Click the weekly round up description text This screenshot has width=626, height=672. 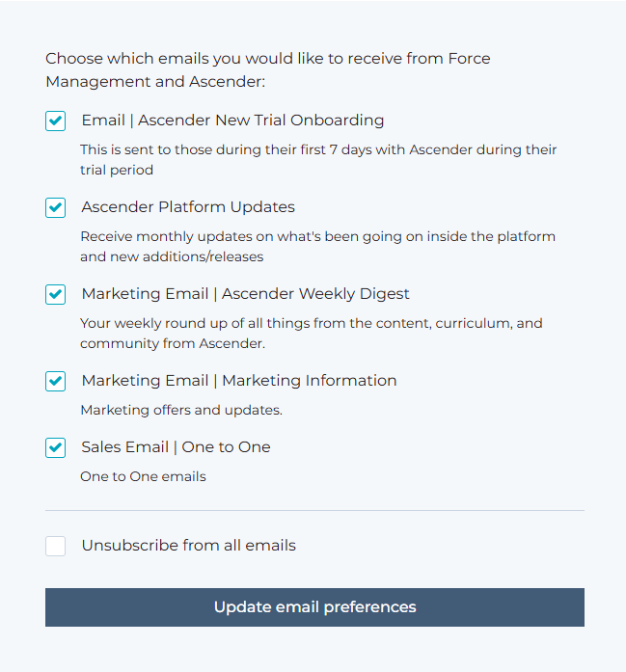[x=311, y=334]
